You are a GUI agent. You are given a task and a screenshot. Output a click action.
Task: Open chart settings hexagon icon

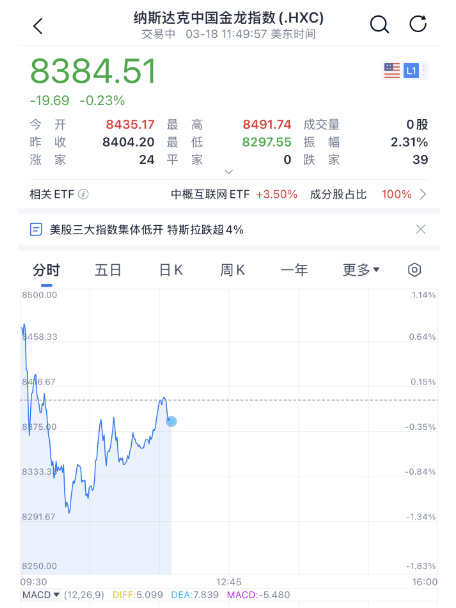click(x=414, y=269)
